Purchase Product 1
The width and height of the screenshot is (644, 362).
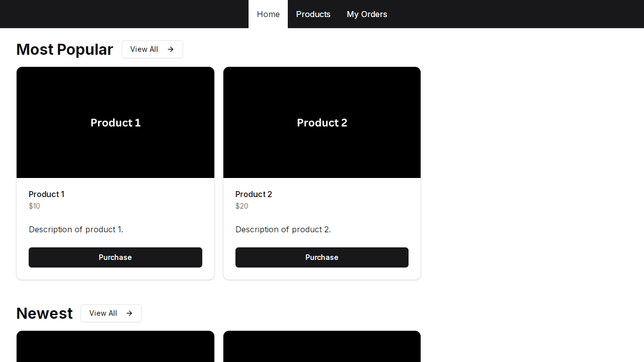[115, 257]
